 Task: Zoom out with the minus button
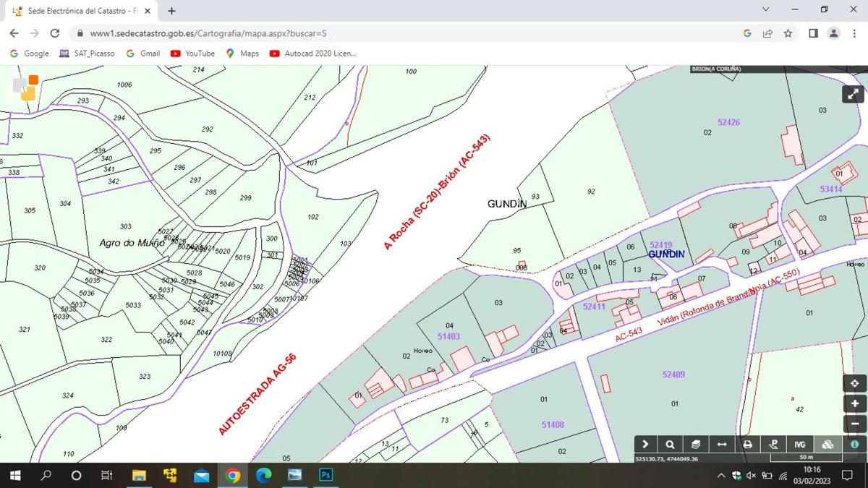point(854,424)
